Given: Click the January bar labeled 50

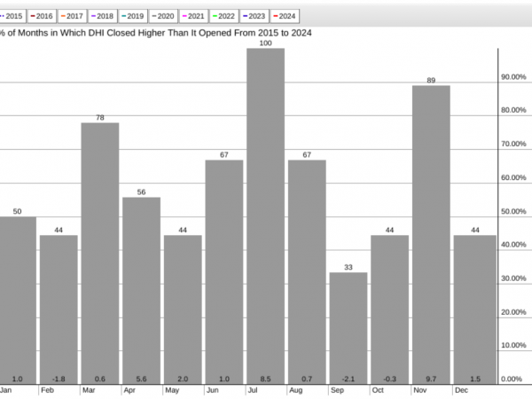Looking at the screenshot, I should [18, 301].
